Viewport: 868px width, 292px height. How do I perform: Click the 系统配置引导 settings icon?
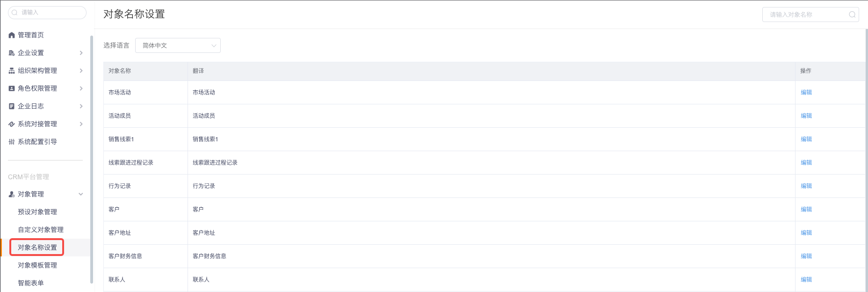(12, 142)
